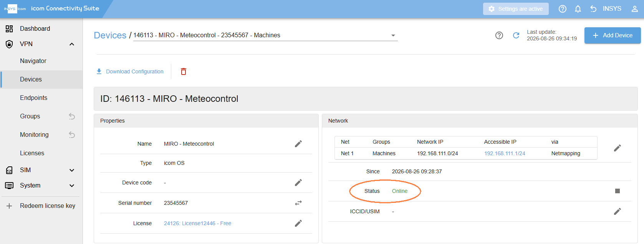Click the INSYS icom logo
This screenshot has height=244, width=644.
15,8
